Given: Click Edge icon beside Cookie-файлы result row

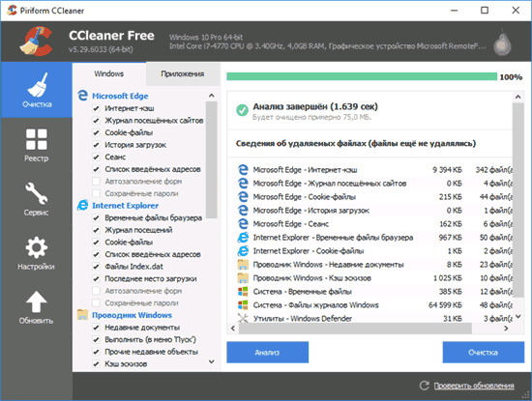Looking at the screenshot, I should tap(243, 196).
